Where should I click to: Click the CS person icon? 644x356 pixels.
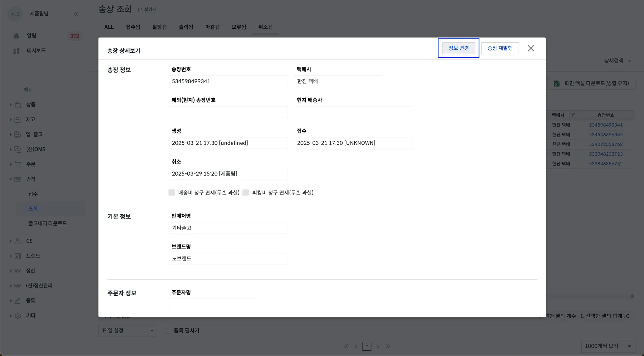[18, 241]
